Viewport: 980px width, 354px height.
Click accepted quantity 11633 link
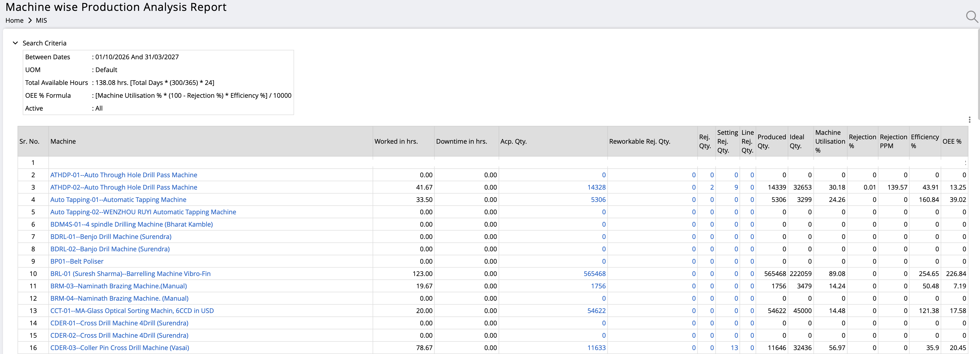597,348
